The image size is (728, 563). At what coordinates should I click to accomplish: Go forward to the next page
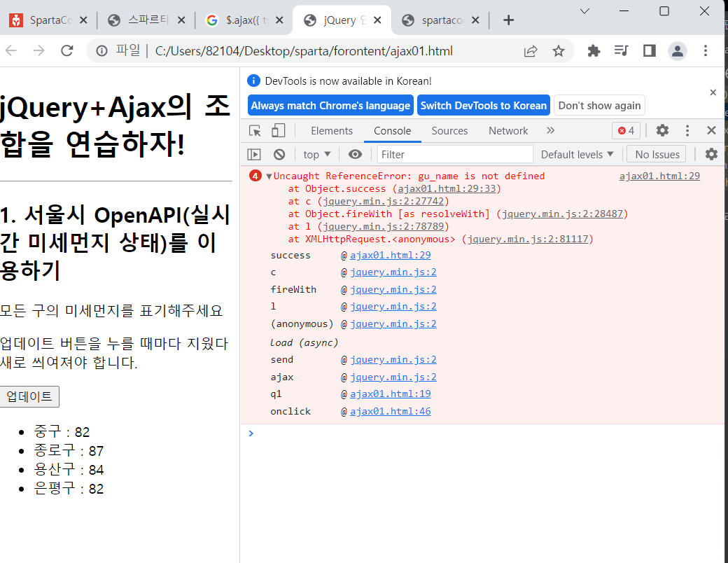click(39, 50)
